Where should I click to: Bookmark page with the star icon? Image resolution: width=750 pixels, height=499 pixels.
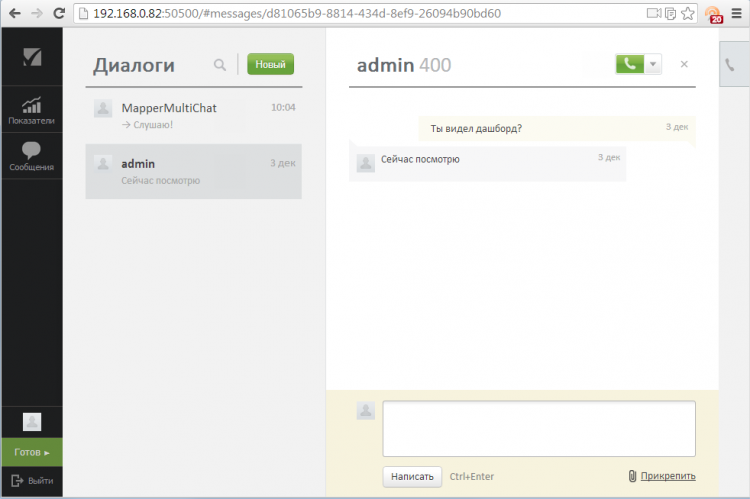click(x=686, y=14)
